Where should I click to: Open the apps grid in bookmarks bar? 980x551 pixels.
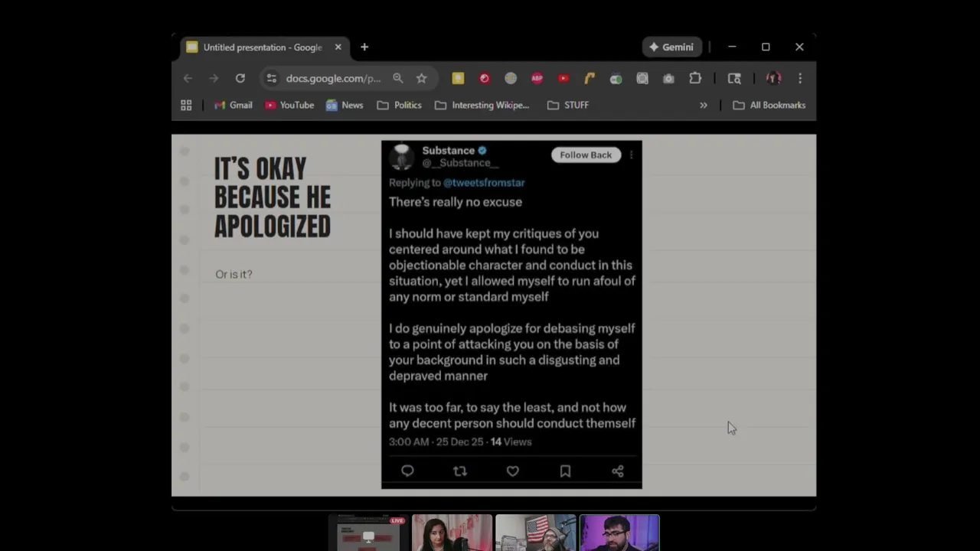click(186, 105)
